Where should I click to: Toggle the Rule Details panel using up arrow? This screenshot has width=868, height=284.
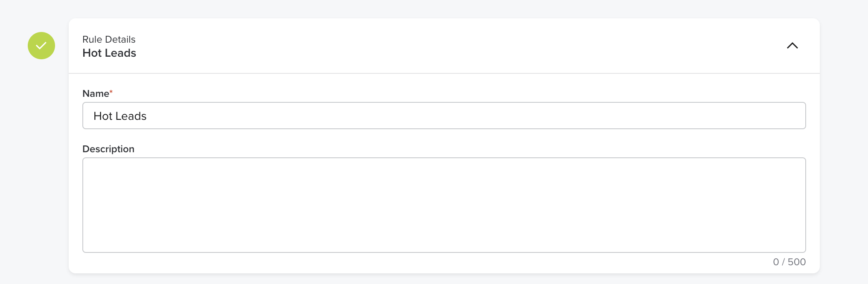point(792,46)
